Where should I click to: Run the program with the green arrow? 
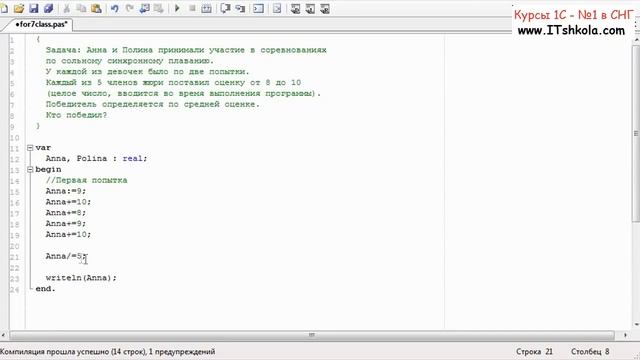(x=177, y=8)
